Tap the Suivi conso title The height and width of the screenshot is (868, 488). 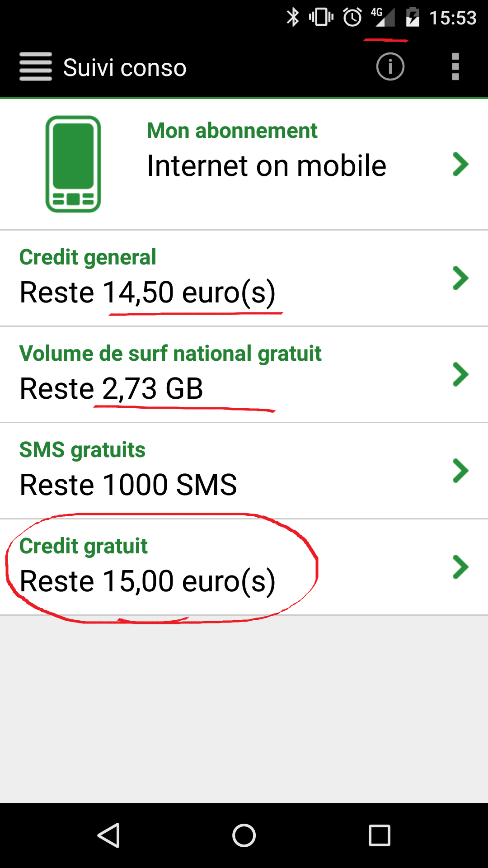[x=125, y=68]
